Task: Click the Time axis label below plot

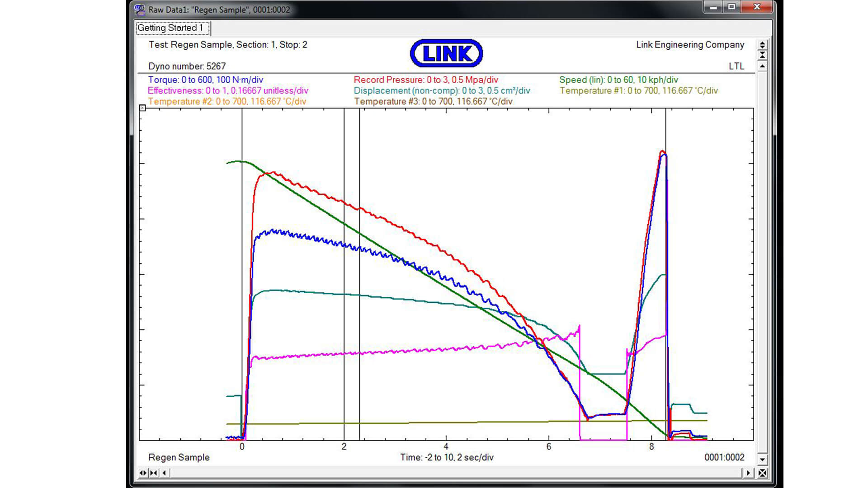Action: click(446, 457)
